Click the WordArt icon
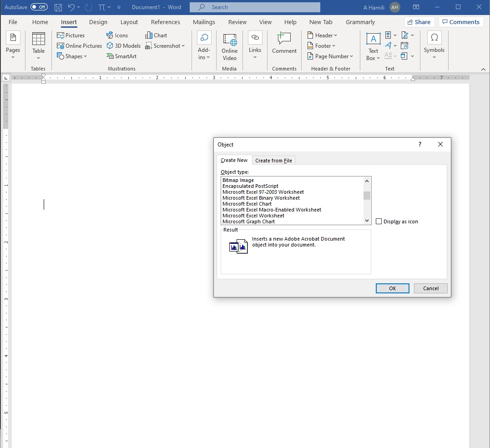This screenshot has width=490, height=448. [388, 45]
